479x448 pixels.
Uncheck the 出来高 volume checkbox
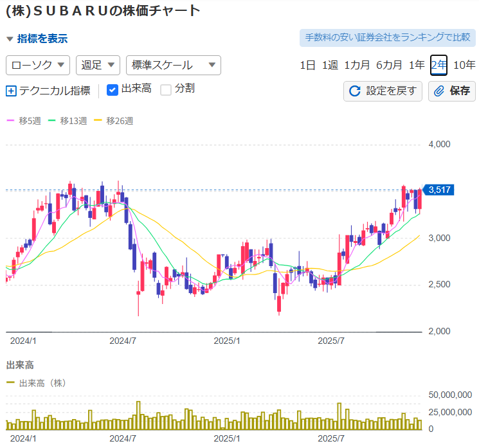click(112, 89)
